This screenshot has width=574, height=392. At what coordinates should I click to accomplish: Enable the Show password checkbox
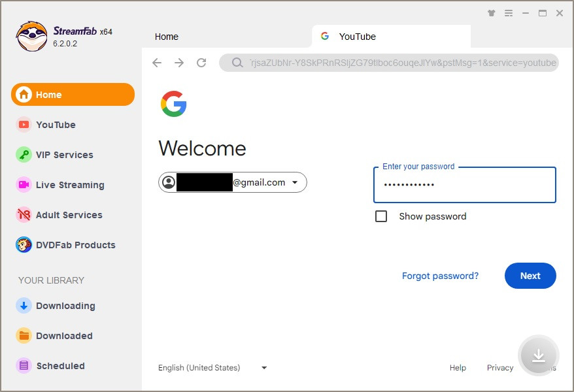click(381, 216)
